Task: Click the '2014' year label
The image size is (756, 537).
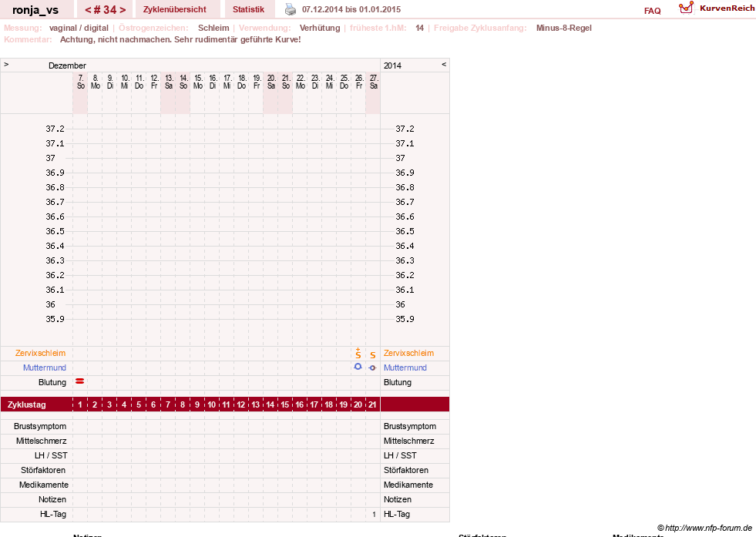Action: (392, 65)
